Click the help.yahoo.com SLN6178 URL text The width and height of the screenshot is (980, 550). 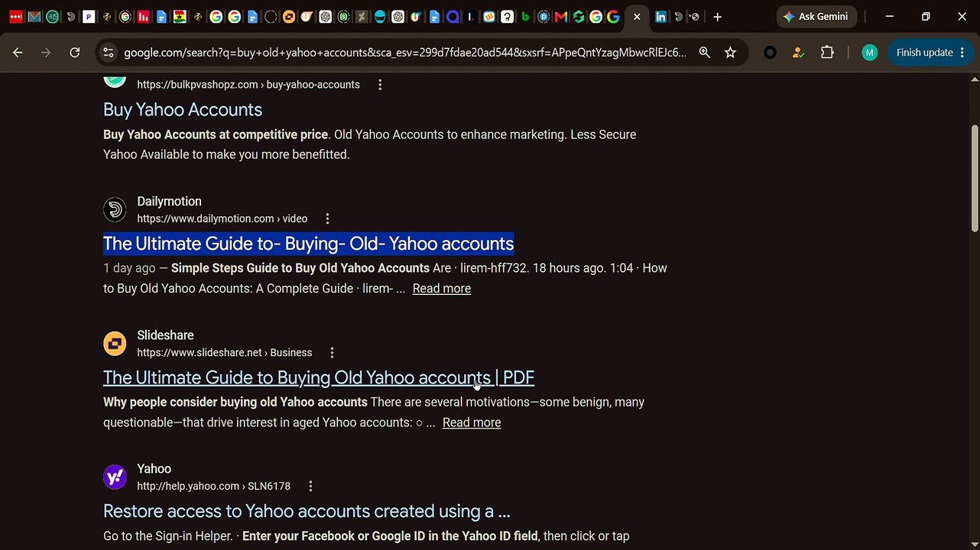pyautogui.click(x=213, y=487)
